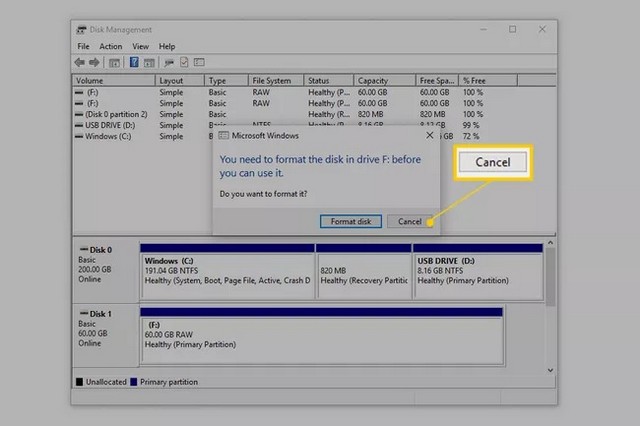This screenshot has height=426, width=640.
Task: Click the drive icon beside Windows (C:) volume row
Action: coord(79,136)
